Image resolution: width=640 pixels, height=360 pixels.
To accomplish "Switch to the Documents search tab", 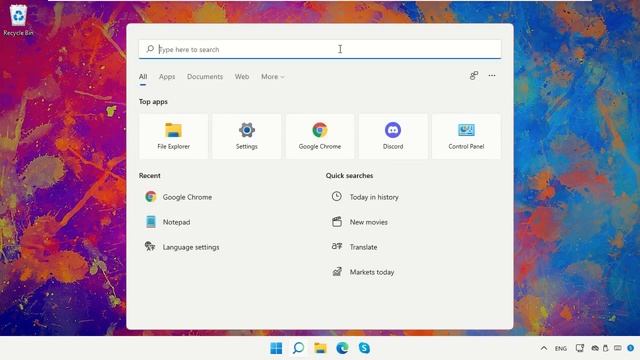I will (x=205, y=77).
